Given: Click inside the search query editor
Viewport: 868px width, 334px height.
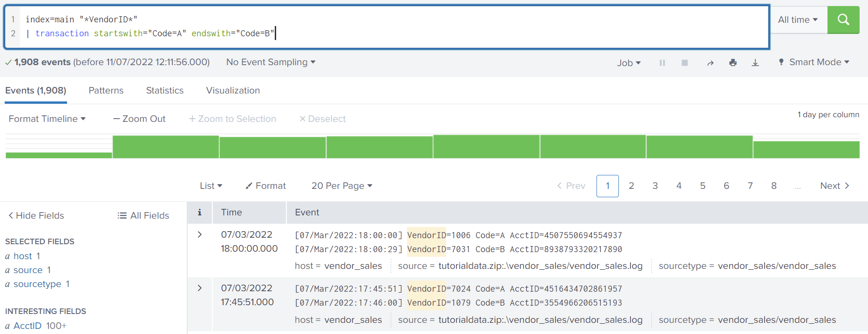Looking at the screenshot, I should pyautogui.click(x=419, y=27).
